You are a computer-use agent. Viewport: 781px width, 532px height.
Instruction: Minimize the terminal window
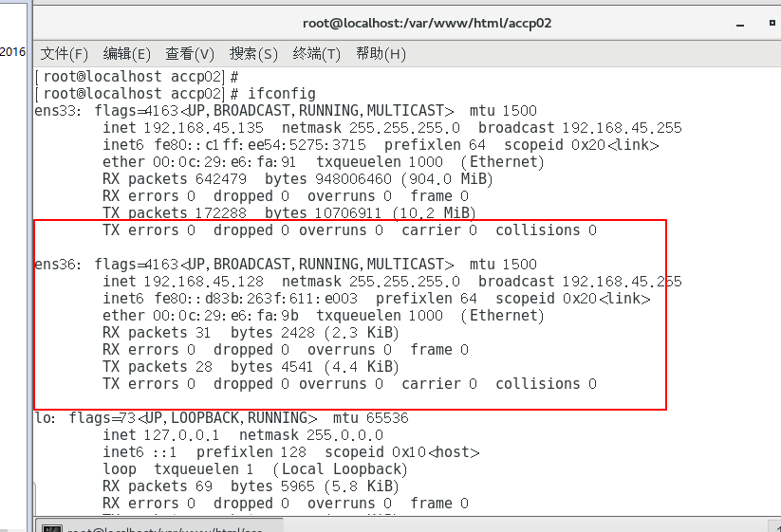(740, 25)
